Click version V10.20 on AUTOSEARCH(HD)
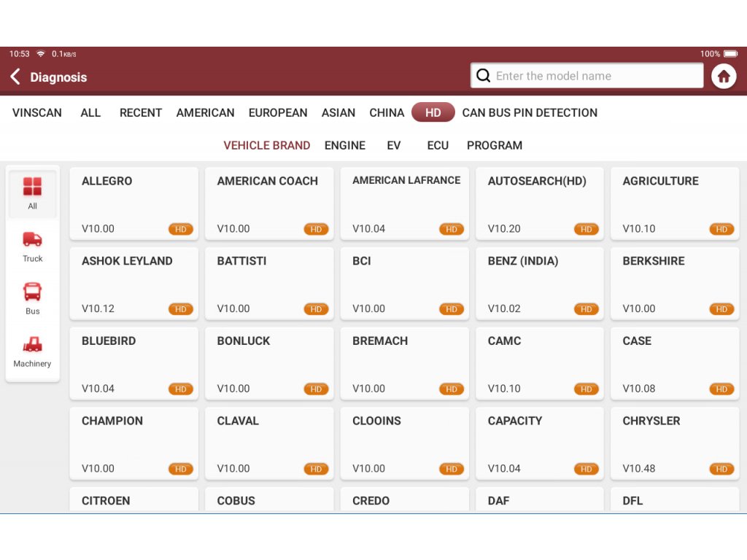This screenshot has height=560, width=747. (x=504, y=229)
